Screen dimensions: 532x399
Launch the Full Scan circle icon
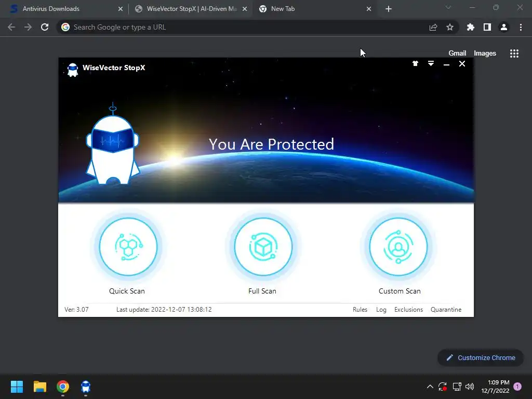[263, 247]
